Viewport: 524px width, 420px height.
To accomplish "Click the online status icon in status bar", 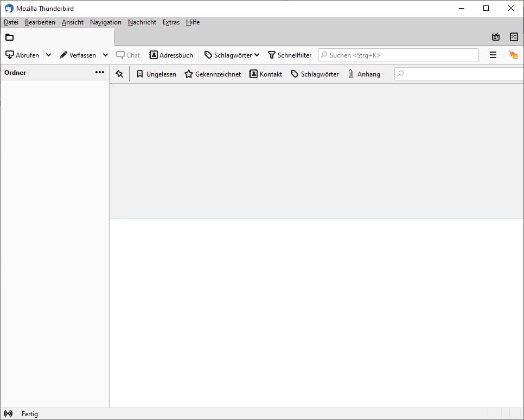I will point(8,414).
